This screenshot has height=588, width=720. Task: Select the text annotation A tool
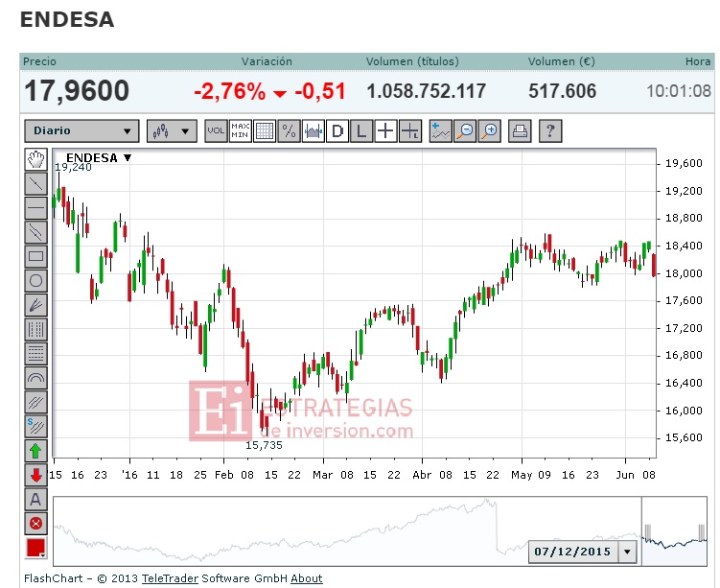(35, 500)
